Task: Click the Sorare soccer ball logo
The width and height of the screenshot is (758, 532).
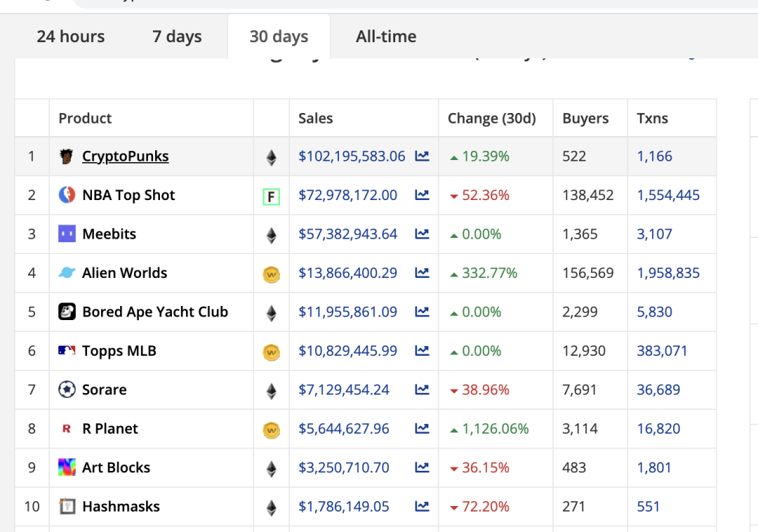Action: point(67,390)
